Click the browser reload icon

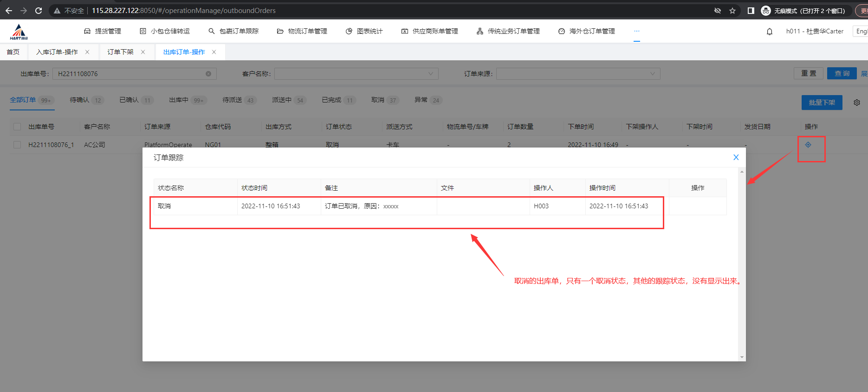tap(39, 10)
